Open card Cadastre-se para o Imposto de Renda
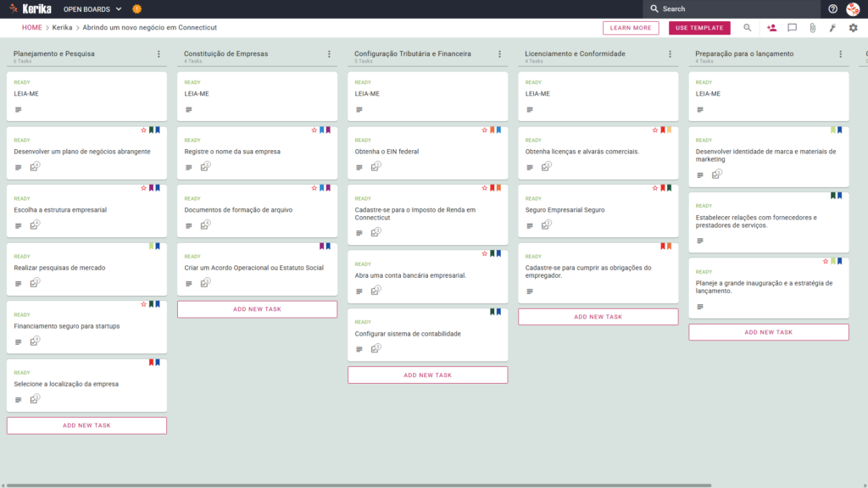868x488 pixels. (x=427, y=214)
